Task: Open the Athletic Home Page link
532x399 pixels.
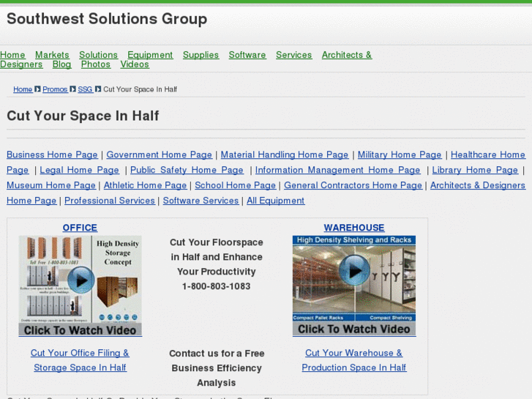Action: click(145, 185)
